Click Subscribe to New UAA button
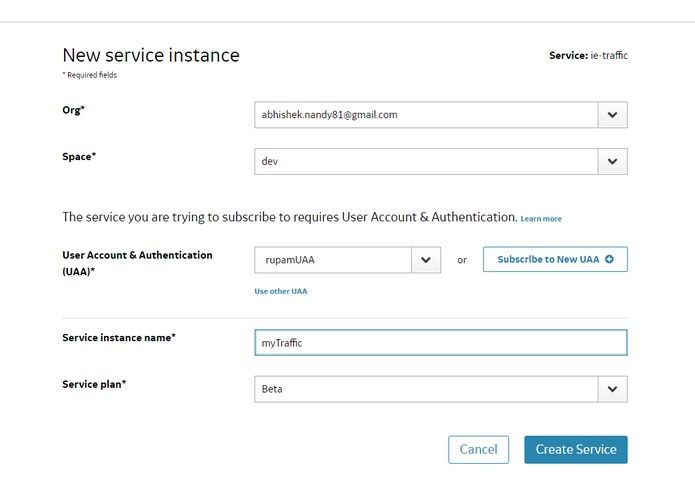 click(x=555, y=259)
